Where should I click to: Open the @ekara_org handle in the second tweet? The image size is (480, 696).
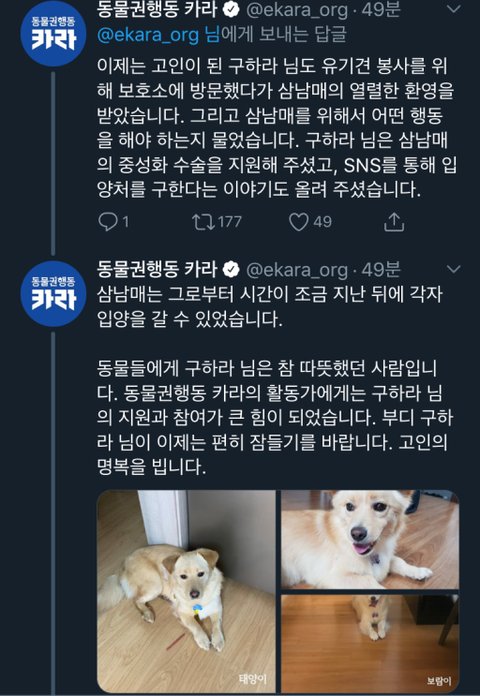tap(297, 269)
